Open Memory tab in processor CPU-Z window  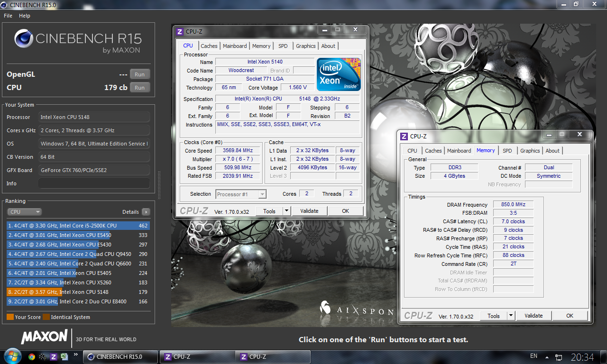click(x=261, y=46)
